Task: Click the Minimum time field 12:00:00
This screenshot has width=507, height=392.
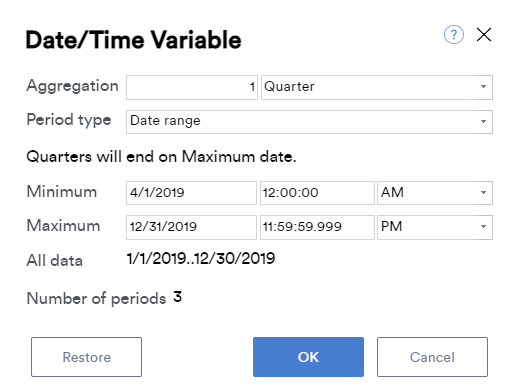Action: 317,193
